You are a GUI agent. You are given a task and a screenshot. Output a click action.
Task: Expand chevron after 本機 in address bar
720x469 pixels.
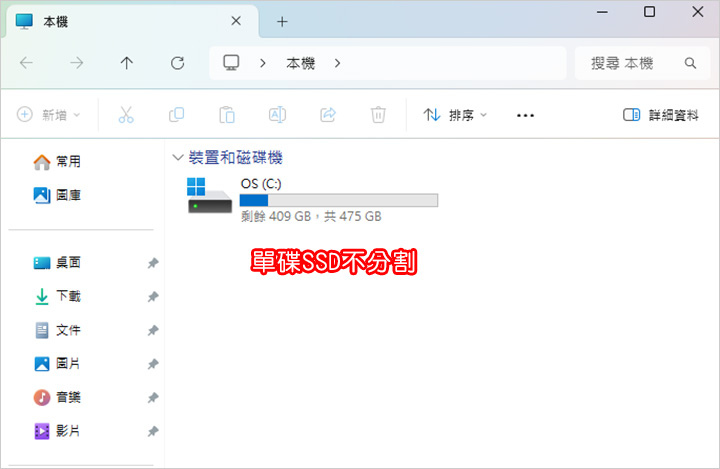pyautogui.click(x=338, y=63)
